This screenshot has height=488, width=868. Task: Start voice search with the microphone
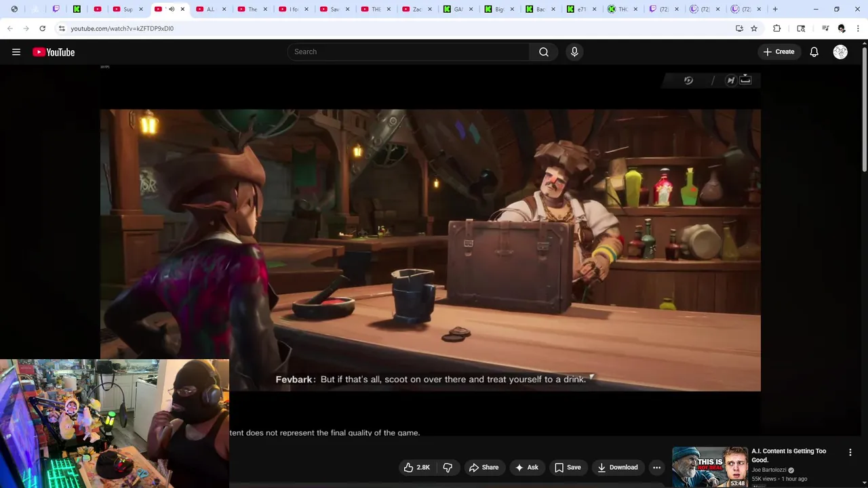pos(574,52)
